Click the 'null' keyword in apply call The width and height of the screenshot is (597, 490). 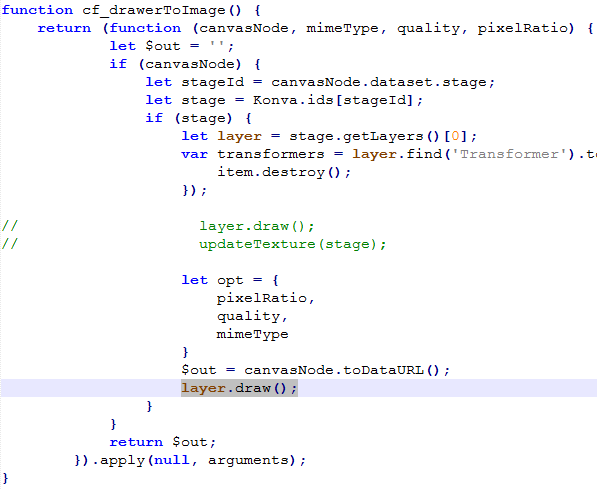point(172,460)
